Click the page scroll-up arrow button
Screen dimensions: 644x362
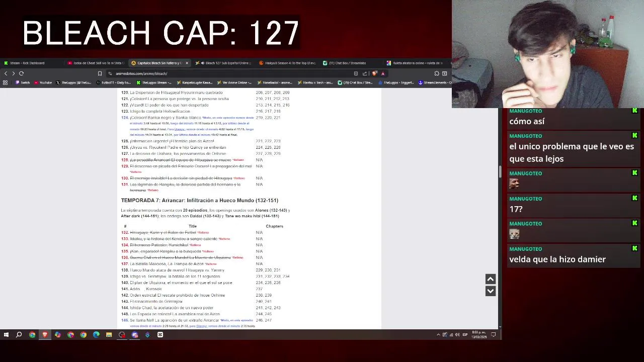click(x=491, y=279)
